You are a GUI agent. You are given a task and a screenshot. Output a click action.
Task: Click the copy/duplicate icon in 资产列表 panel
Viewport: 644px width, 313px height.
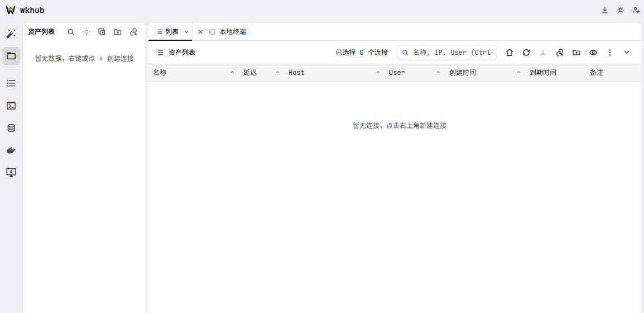[102, 32]
